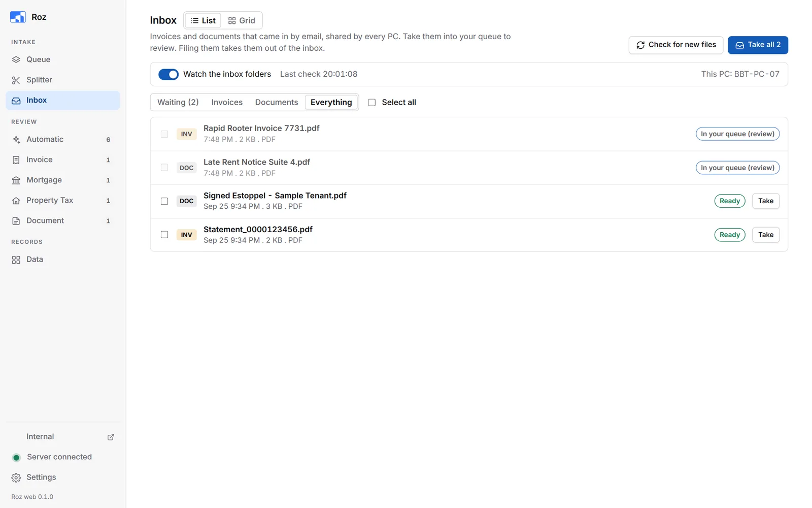
Task: Click the refresh icon on Check for new files
Action: click(x=640, y=45)
